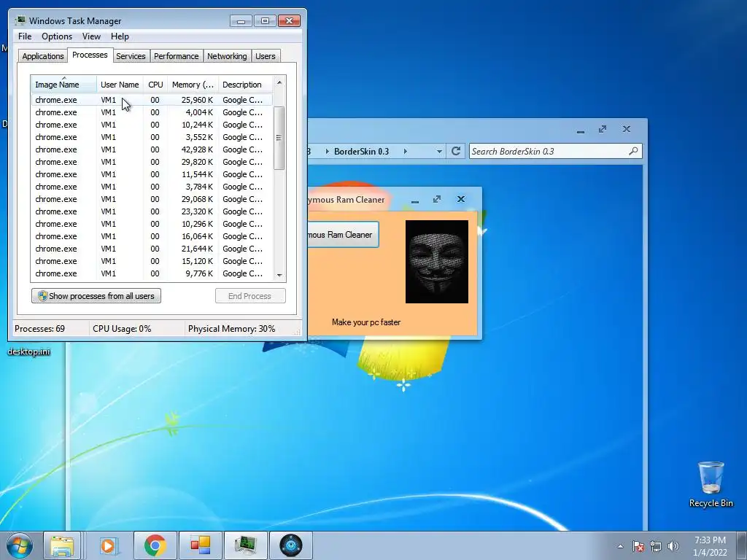Sort by CPU column header
Viewport: 747px width, 560px height.
[155, 85]
